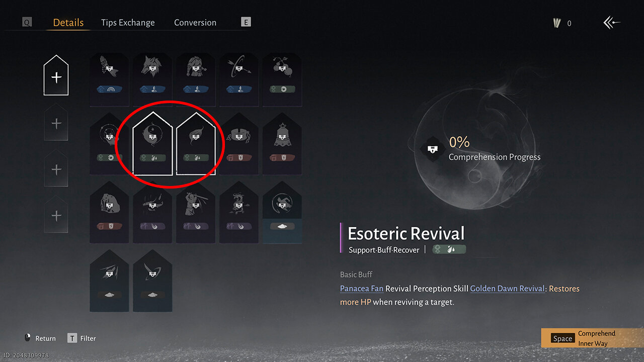Select the stone tablet inner way card
The image size is (644, 362).
pyautogui.click(x=109, y=212)
